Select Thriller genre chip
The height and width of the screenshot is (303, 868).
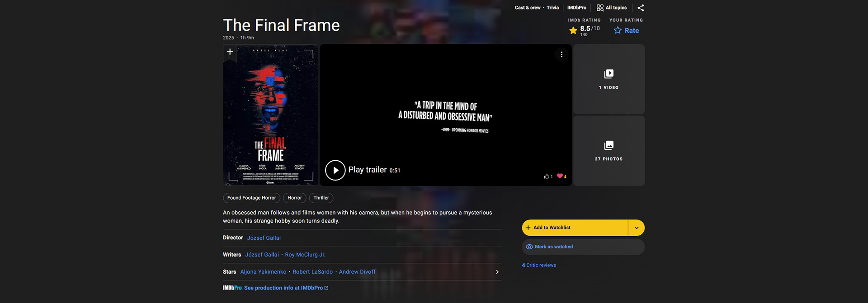[321, 198]
